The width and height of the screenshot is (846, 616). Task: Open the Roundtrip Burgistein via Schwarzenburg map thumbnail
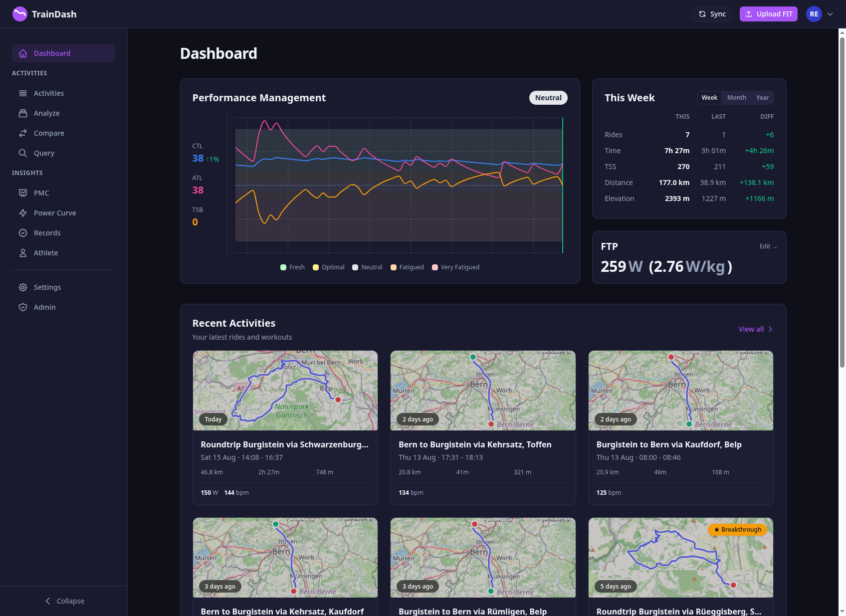click(285, 391)
